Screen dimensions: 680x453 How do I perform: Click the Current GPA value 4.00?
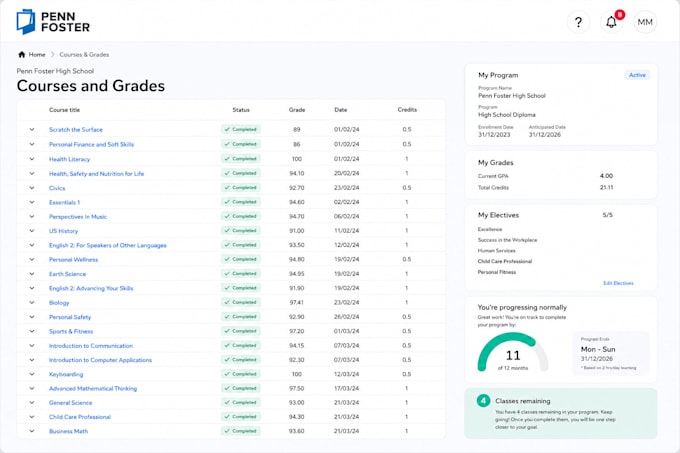[x=606, y=176]
